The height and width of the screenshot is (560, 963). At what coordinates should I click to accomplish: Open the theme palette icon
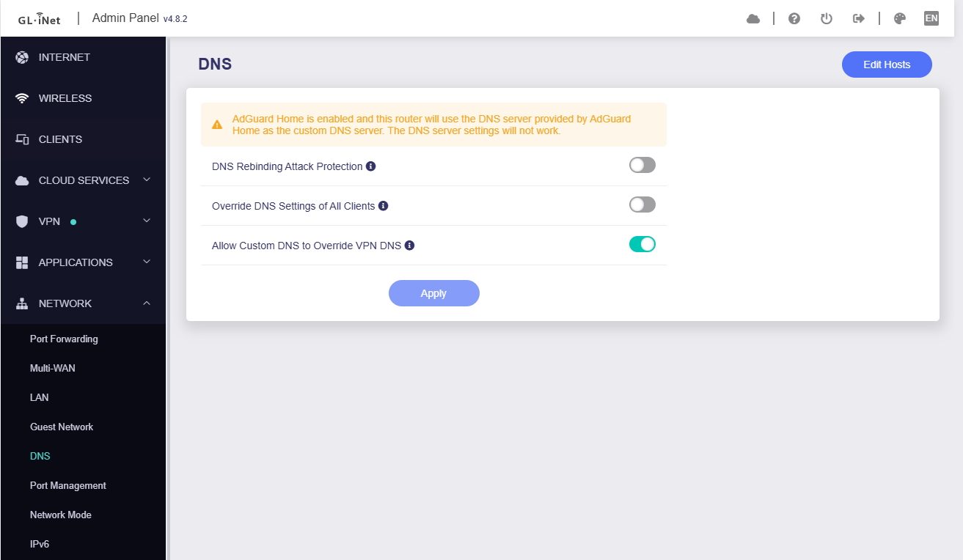click(x=900, y=19)
